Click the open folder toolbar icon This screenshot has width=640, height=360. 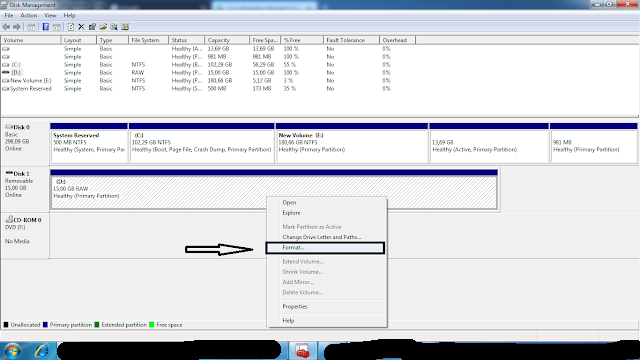pyautogui.click(x=103, y=27)
